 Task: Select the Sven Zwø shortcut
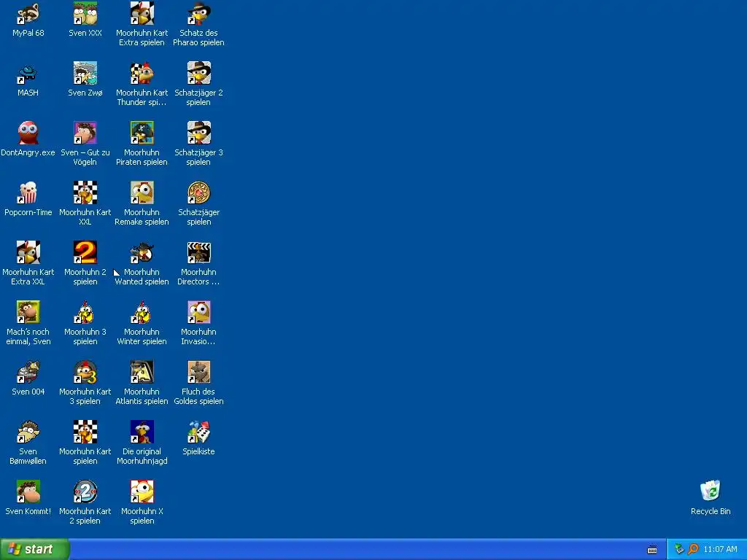pos(85,74)
